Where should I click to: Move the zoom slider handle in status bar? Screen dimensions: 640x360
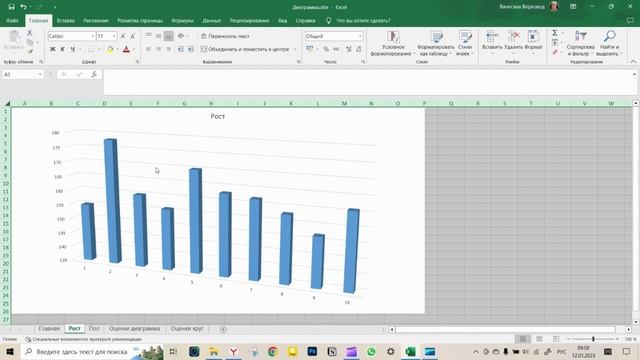[x=593, y=339]
